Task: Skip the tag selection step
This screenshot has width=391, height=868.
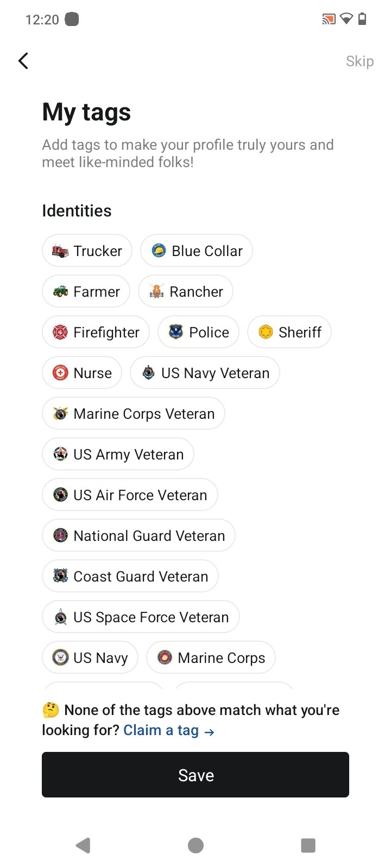Action: pos(360,61)
